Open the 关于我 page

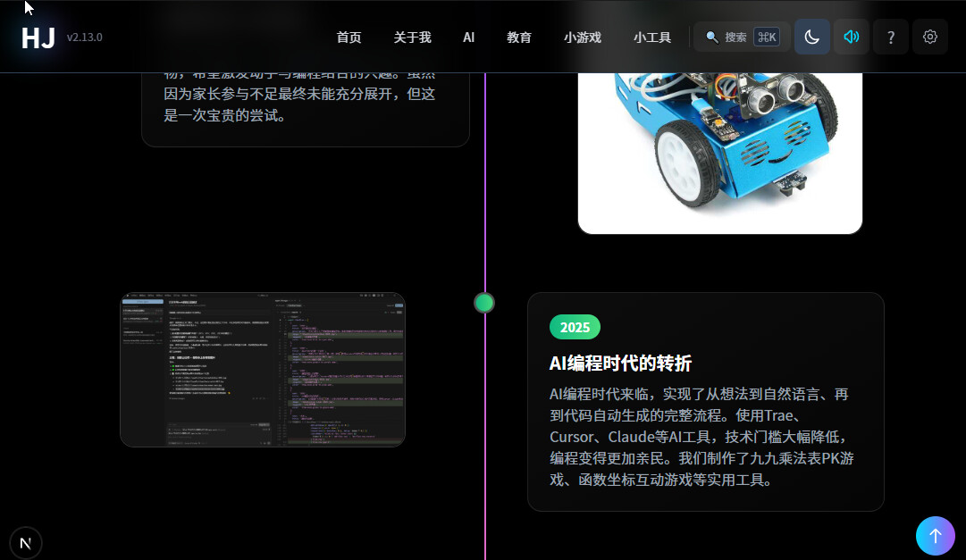click(x=412, y=38)
